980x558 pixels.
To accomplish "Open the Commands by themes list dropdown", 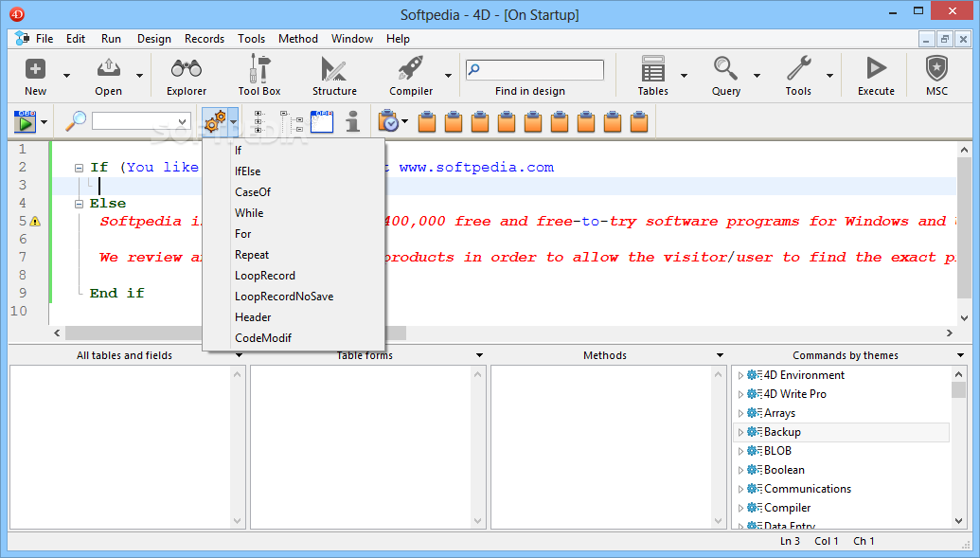I will pos(960,355).
